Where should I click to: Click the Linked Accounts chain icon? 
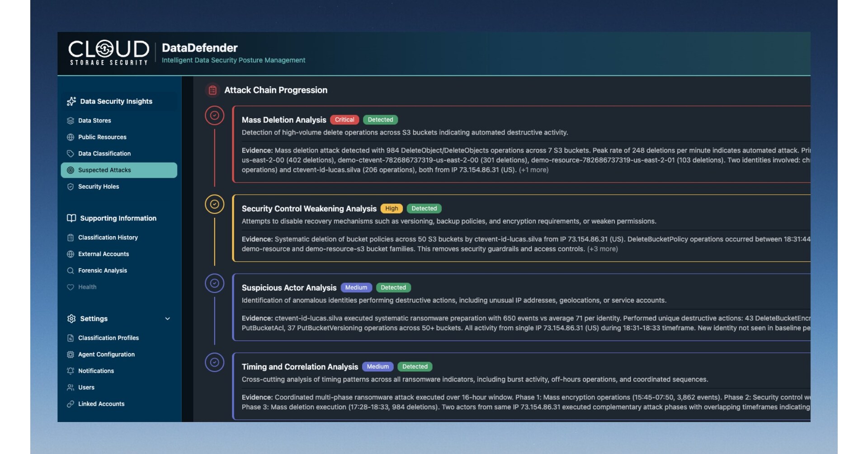point(71,404)
